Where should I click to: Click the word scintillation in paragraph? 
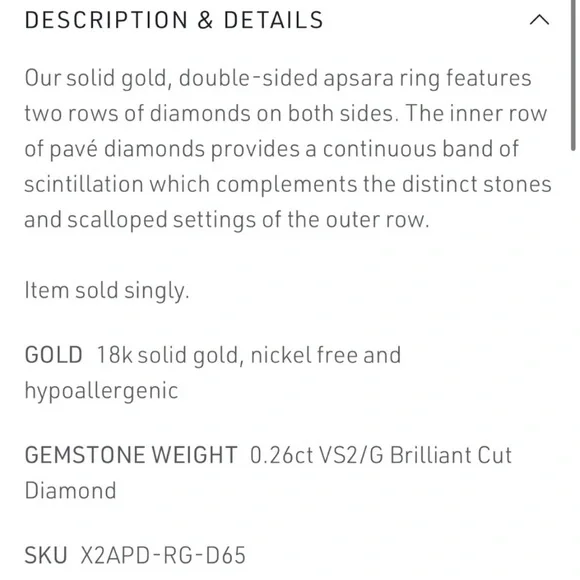(84, 184)
